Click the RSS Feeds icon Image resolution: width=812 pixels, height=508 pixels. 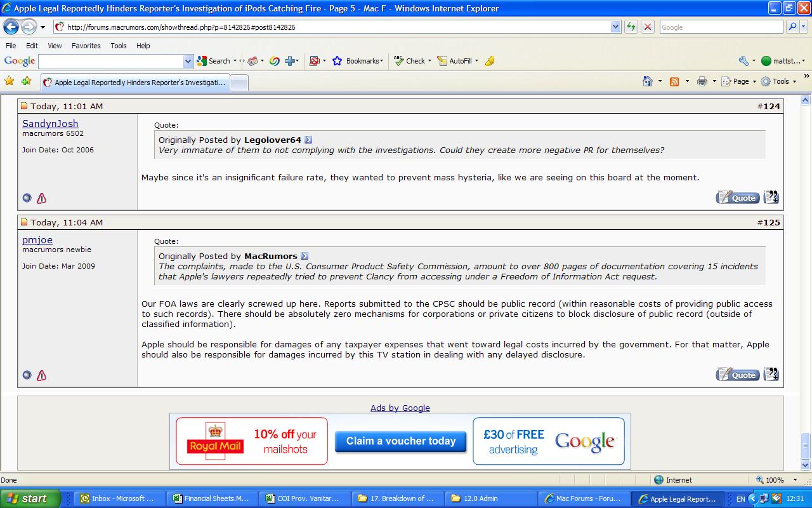point(674,81)
